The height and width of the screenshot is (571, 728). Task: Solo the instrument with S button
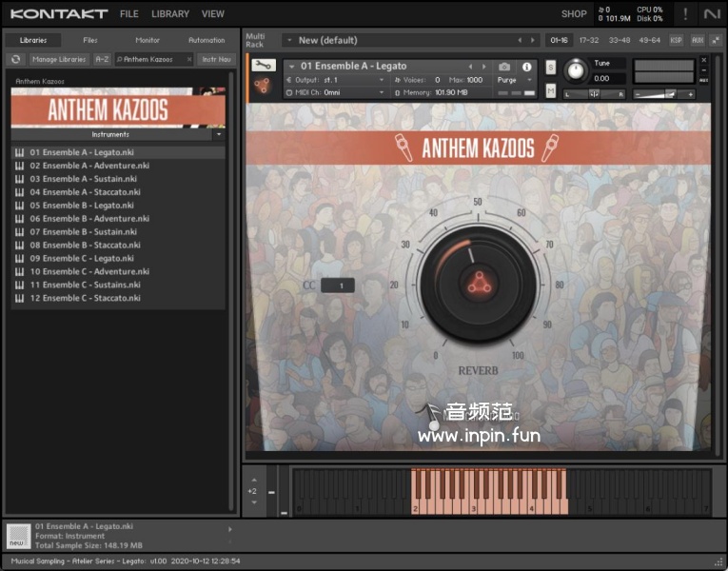coord(551,67)
